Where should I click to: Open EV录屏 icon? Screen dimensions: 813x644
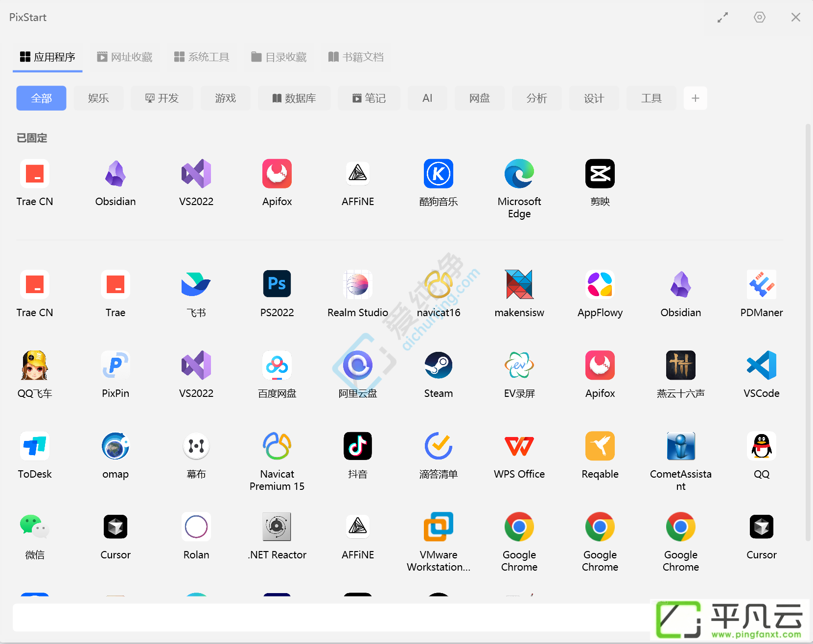(519, 365)
